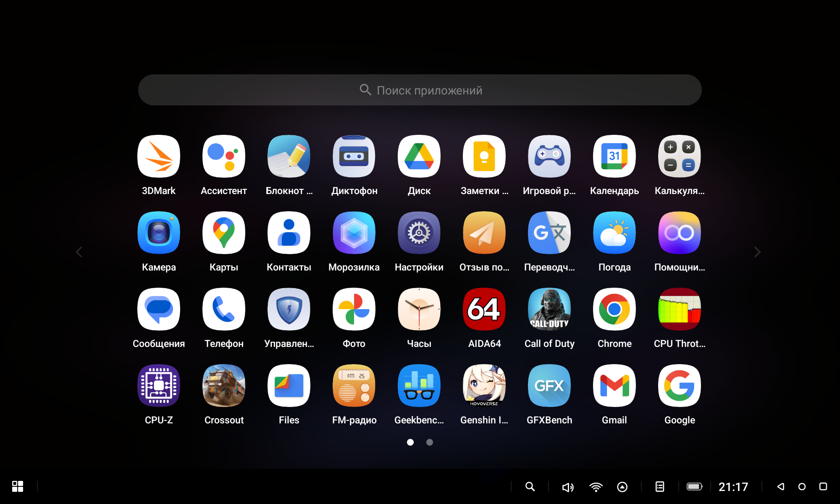The image size is (840, 504).
Task: Select the second page indicator dot
Action: (x=430, y=442)
